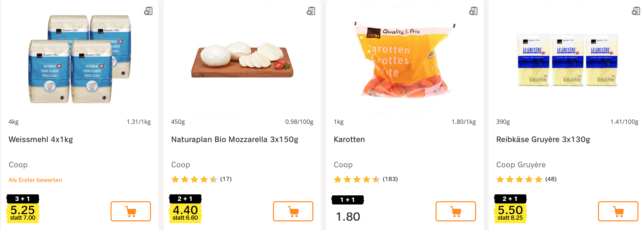Click the carrots bag image
This screenshot has width=644, height=230.
pyautogui.click(x=405, y=61)
